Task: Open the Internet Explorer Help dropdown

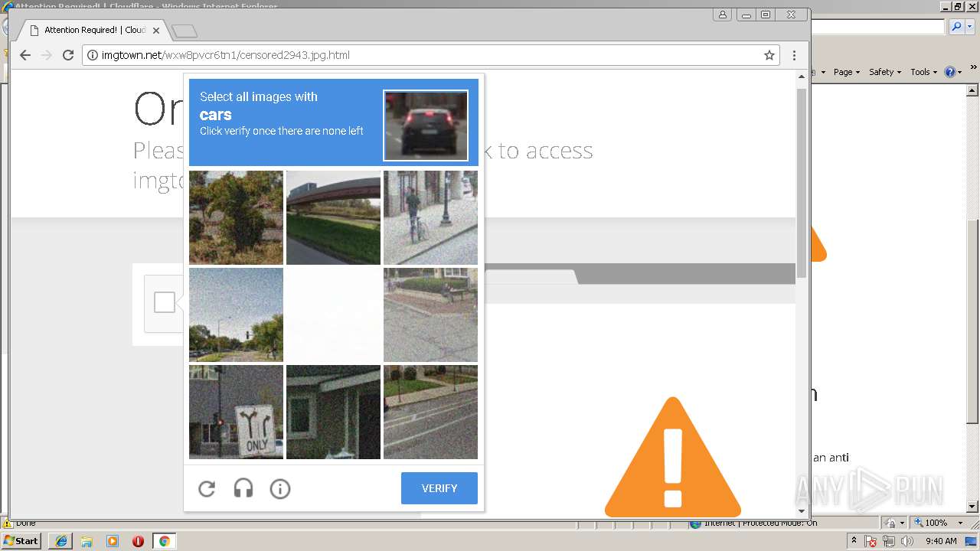Action: [x=953, y=72]
